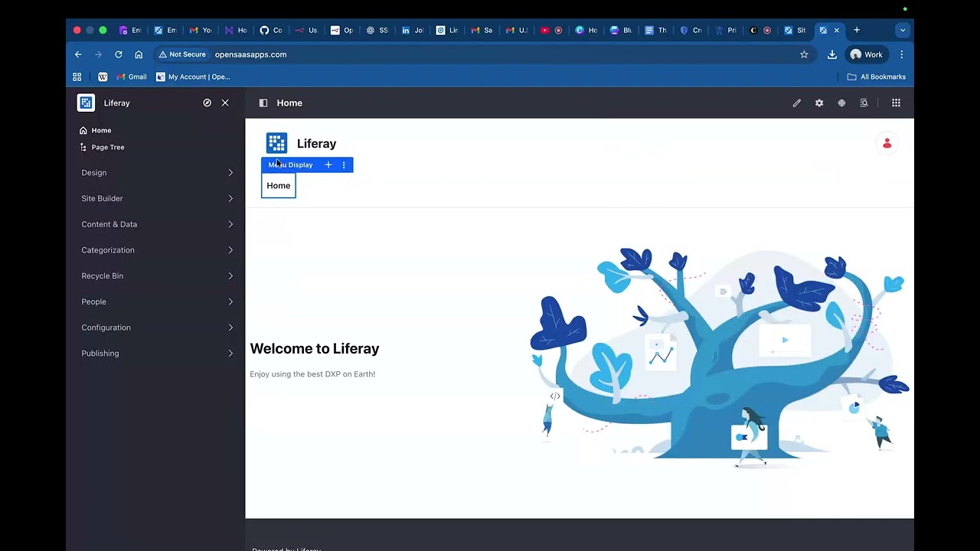This screenshot has height=551, width=980.
Task: Reload the page in the browser
Action: tap(119, 54)
